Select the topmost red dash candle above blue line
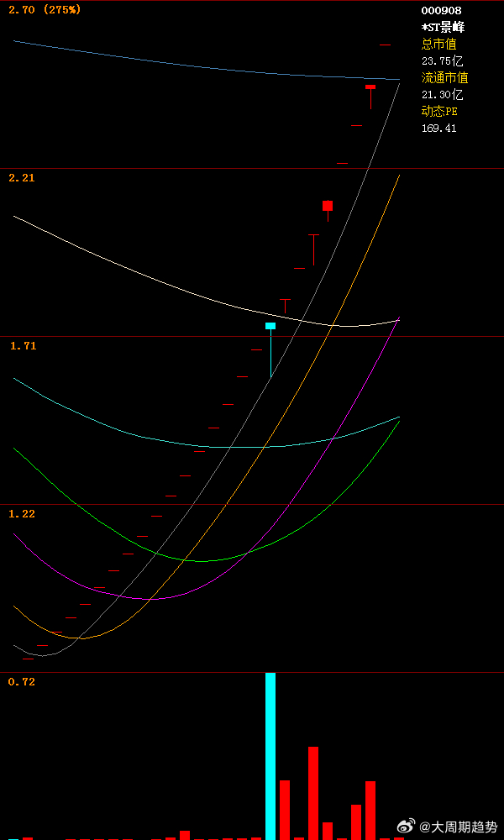504x840 pixels. pyautogui.click(x=385, y=45)
